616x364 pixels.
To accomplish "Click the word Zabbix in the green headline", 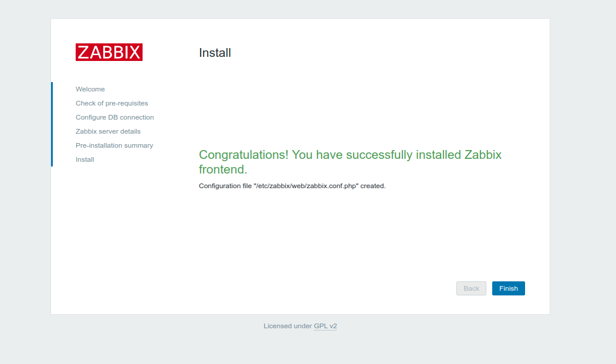I will [483, 155].
